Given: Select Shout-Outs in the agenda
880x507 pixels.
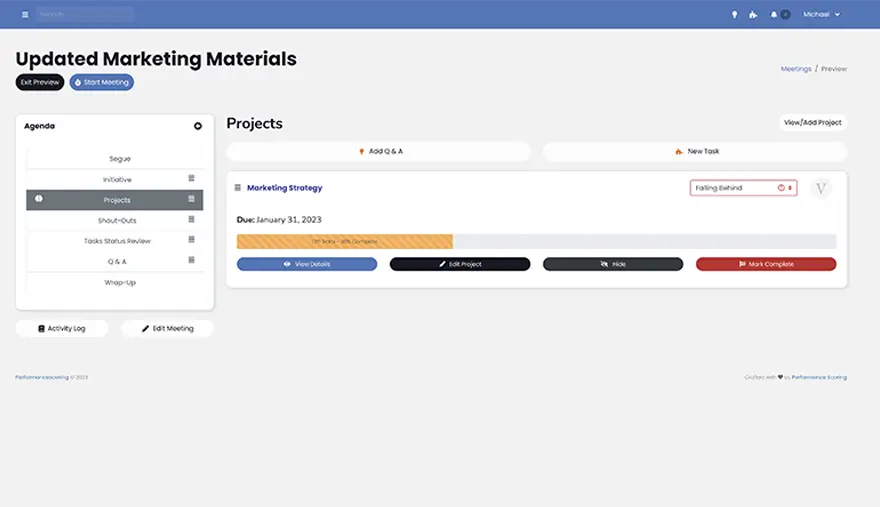Looking at the screenshot, I should coord(117,220).
